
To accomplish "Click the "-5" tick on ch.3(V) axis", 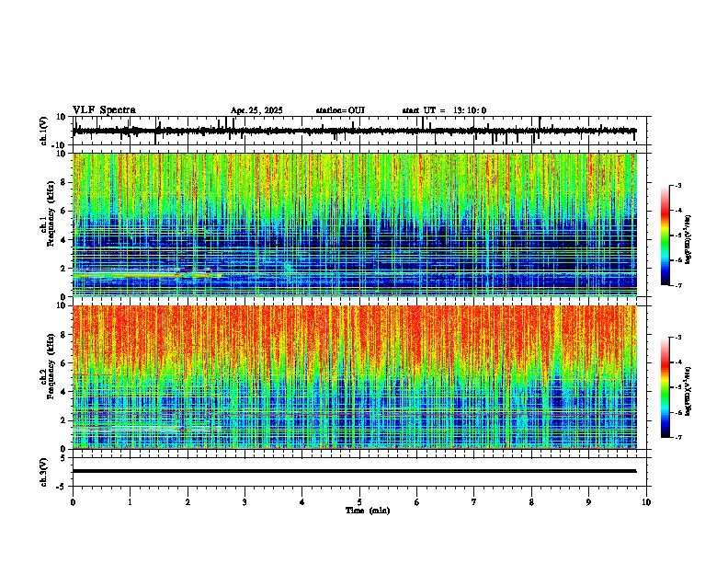I will click(x=62, y=487).
